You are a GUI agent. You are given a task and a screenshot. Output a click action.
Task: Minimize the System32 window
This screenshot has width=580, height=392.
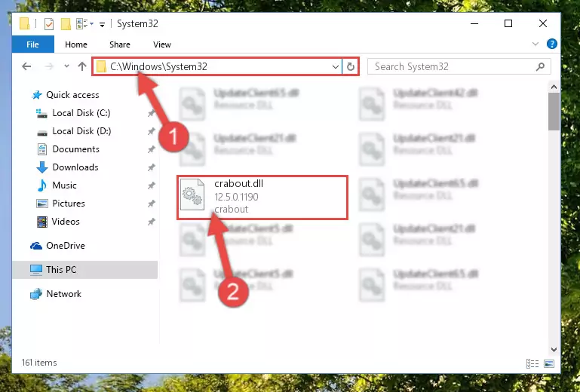point(474,23)
